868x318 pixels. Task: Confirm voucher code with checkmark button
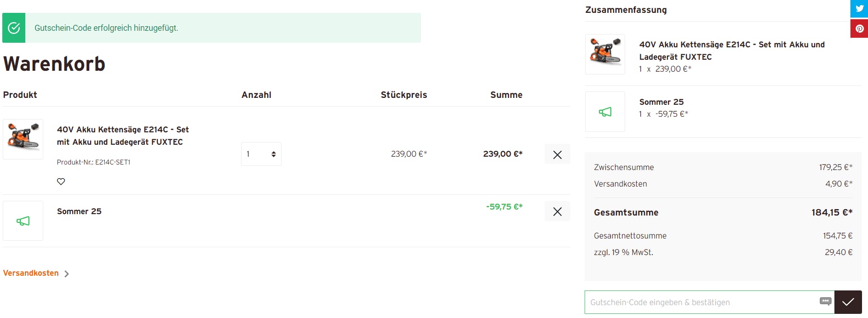(848, 302)
